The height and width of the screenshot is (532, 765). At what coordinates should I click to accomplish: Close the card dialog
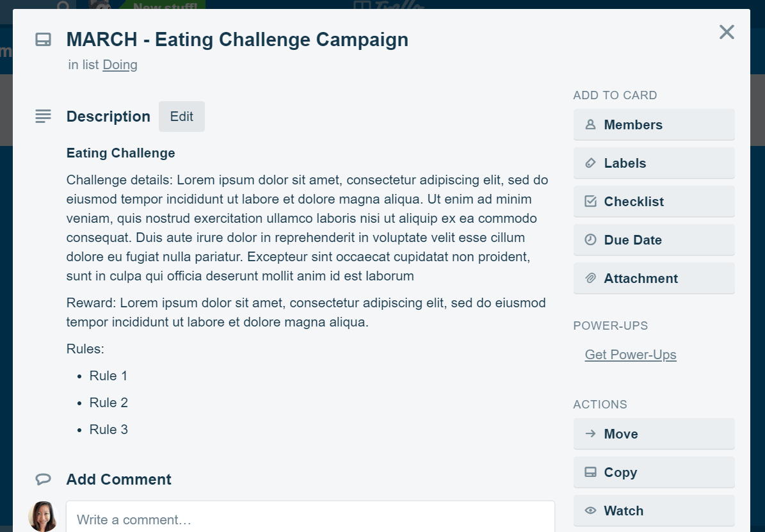click(727, 32)
